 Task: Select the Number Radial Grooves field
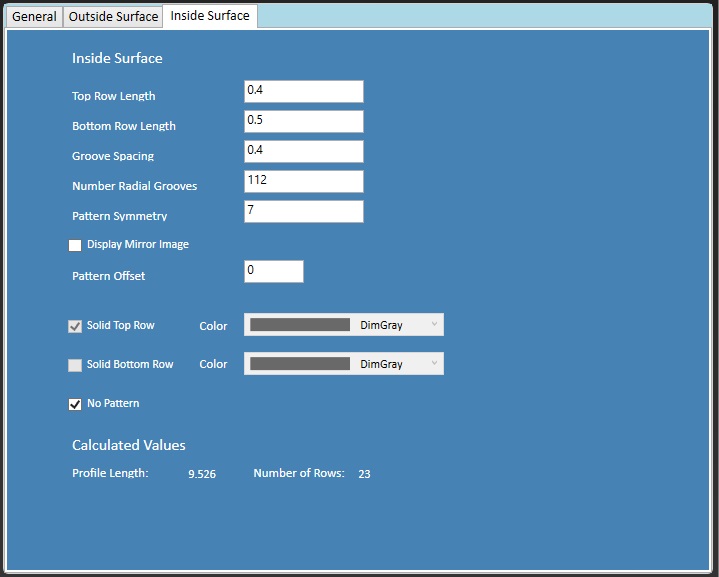tap(303, 181)
